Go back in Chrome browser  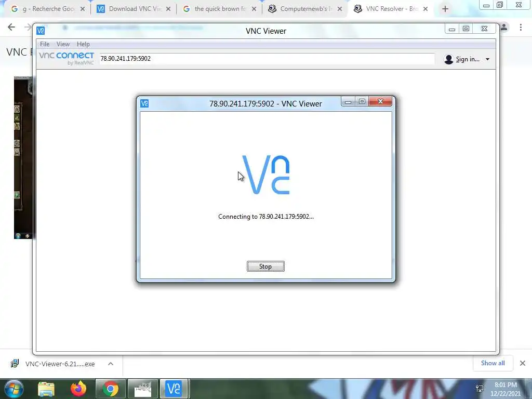click(11, 27)
